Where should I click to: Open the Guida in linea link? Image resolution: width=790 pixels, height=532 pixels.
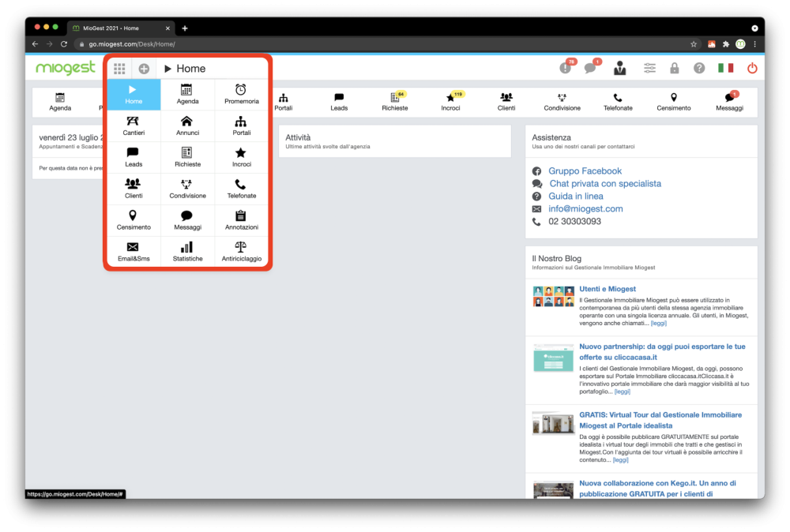[575, 197]
